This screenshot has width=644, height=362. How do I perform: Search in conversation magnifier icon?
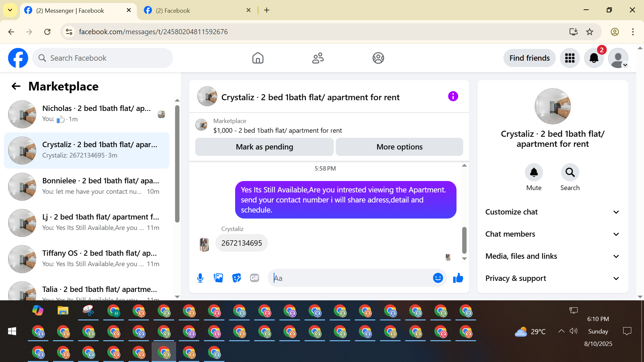coord(570,172)
